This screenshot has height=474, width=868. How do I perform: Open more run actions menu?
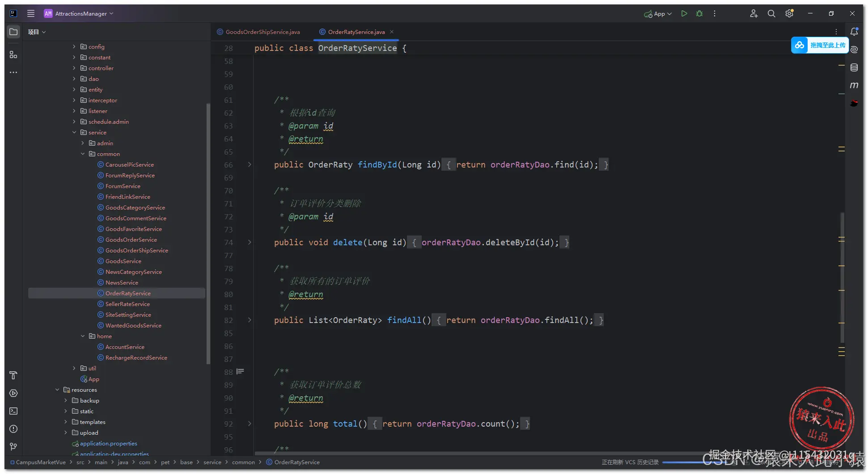point(715,13)
